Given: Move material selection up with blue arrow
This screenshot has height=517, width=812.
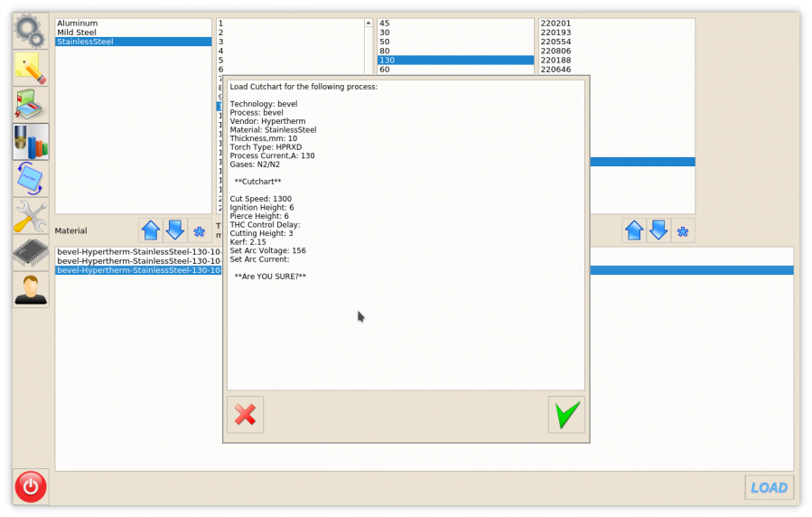Looking at the screenshot, I should [x=151, y=230].
